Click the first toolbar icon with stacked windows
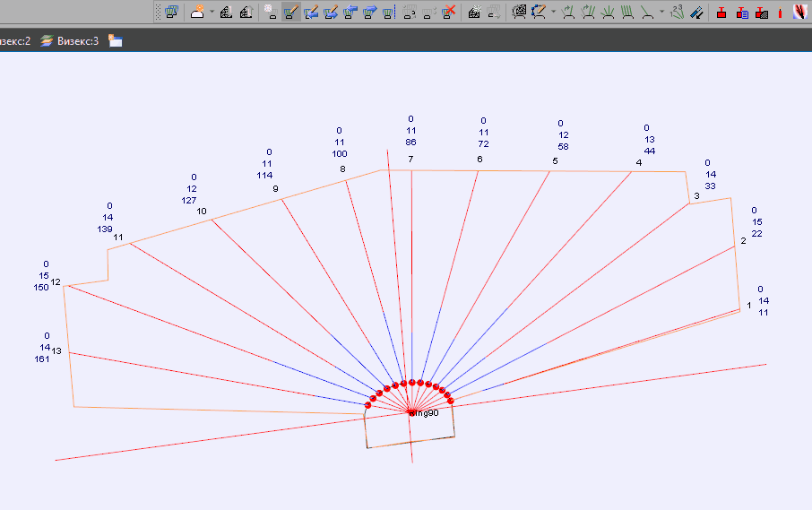 [x=171, y=13]
